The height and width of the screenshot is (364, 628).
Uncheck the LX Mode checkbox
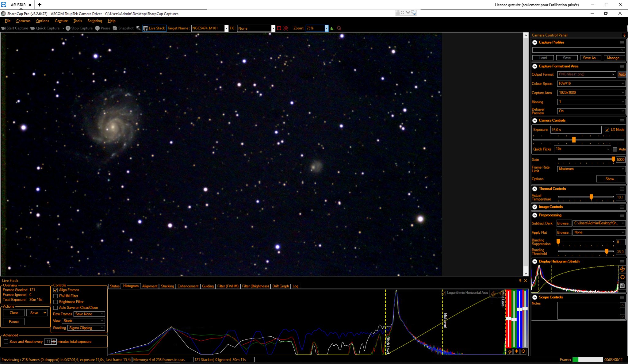(x=607, y=130)
